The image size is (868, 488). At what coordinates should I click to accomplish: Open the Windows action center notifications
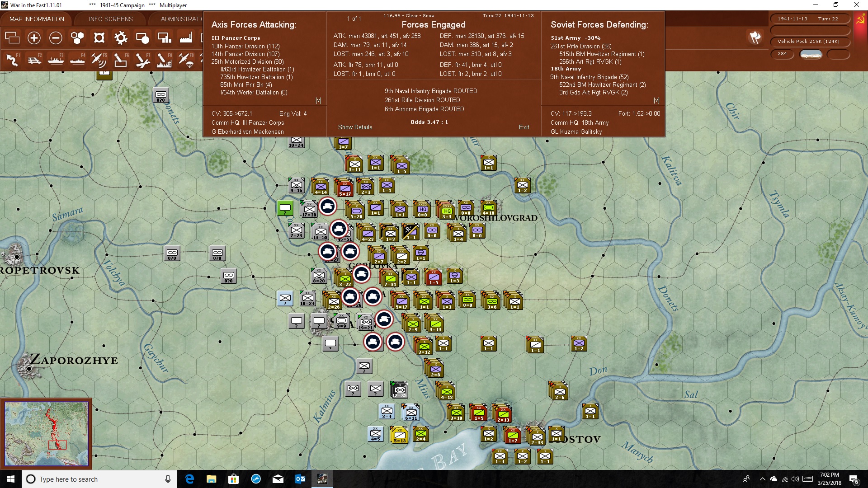coord(854,479)
